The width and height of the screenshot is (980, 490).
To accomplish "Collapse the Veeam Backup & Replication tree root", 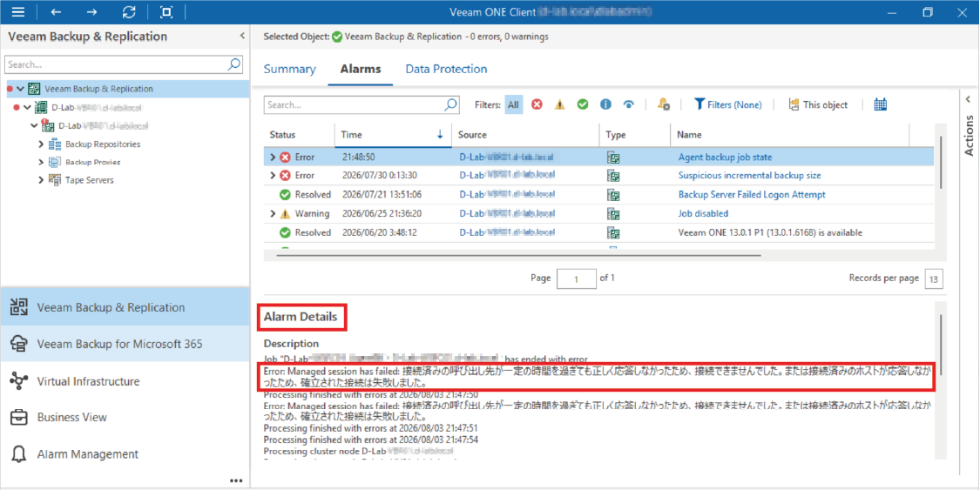I will coord(21,89).
